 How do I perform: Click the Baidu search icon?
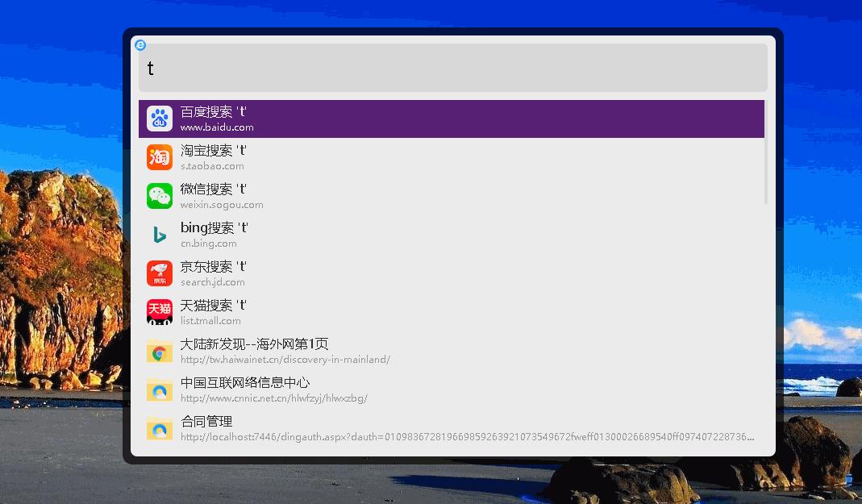coord(159,118)
